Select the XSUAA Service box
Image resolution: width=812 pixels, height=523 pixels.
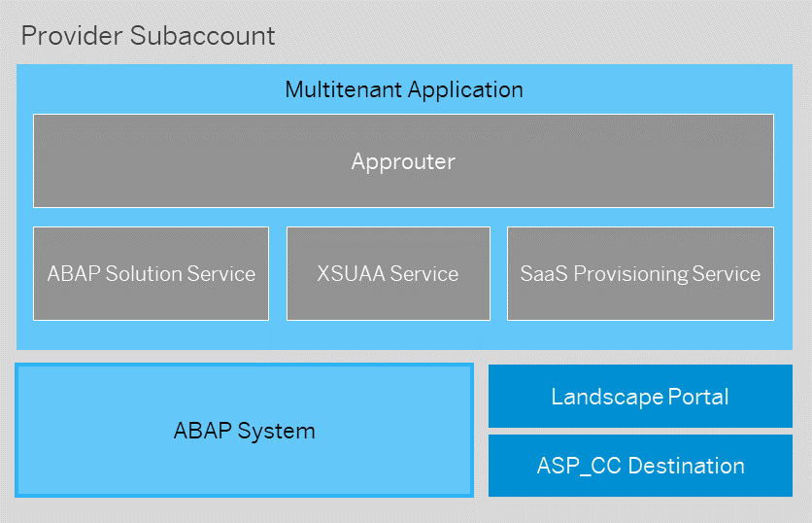tap(389, 273)
